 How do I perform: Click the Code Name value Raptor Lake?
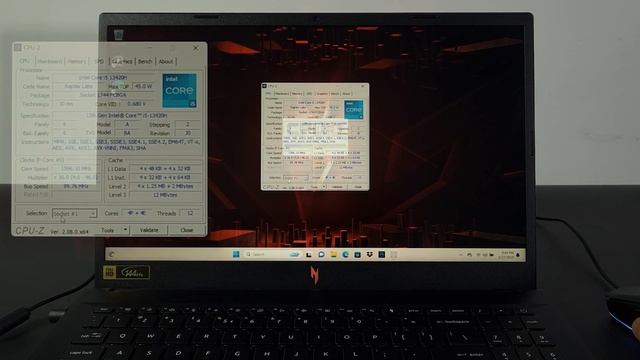coord(78,87)
